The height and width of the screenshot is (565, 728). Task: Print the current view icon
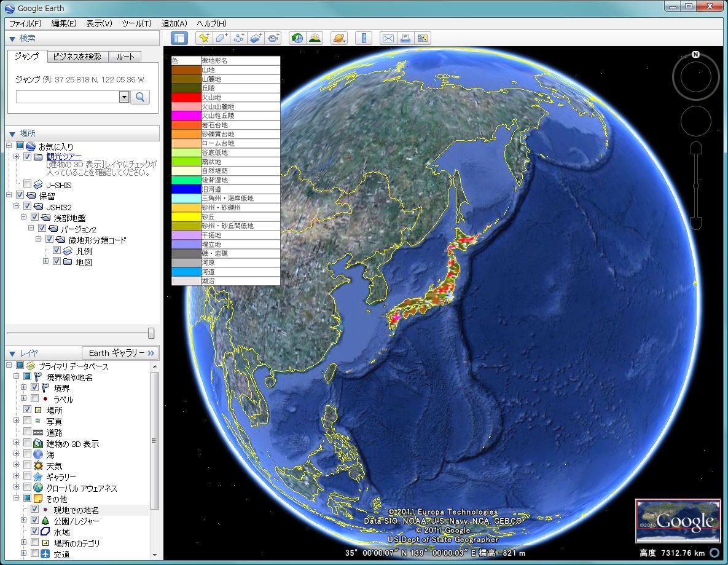point(405,38)
